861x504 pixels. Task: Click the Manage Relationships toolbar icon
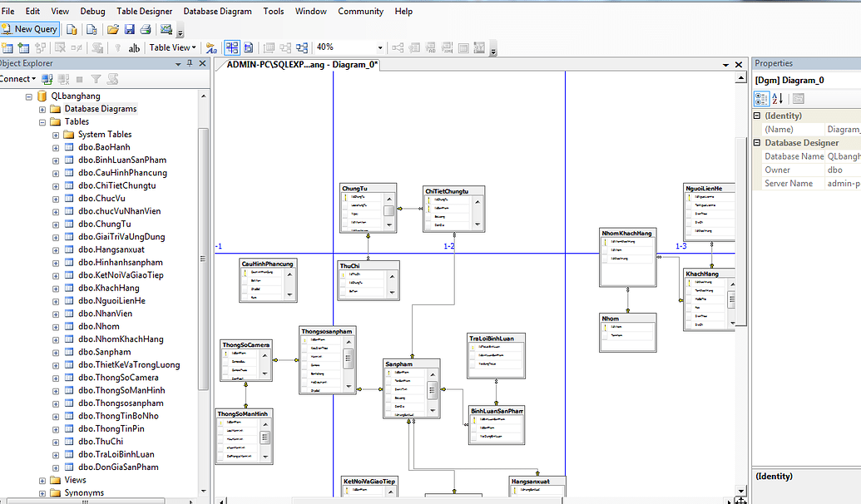398,47
